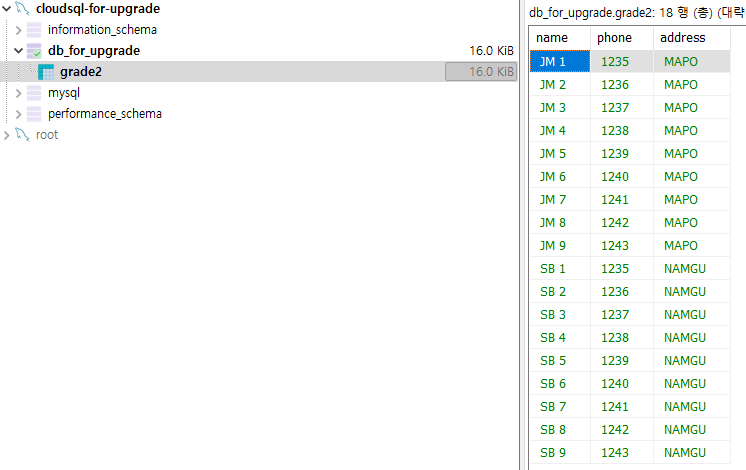746x470 pixels.
Task: Click phone cell 1243 in JM 9 row
Action: [x=622, y=245]
